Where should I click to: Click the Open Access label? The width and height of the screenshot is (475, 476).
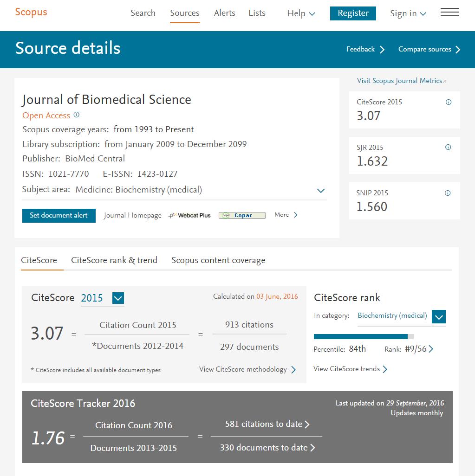point(46,116)
